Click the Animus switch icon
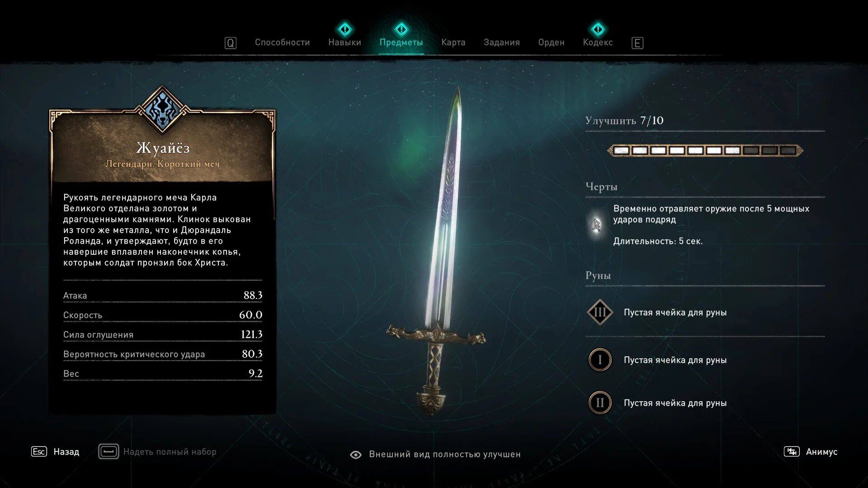 (792, 451)
